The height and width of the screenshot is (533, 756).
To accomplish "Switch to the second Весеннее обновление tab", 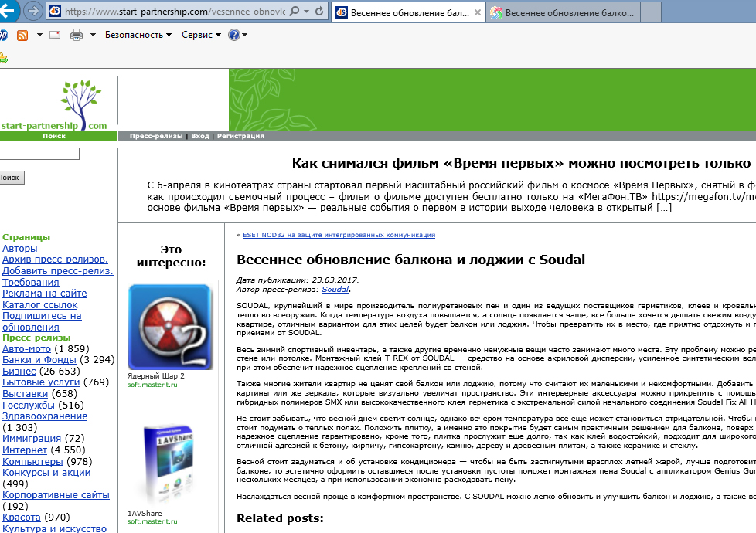I will click(564, 13).
